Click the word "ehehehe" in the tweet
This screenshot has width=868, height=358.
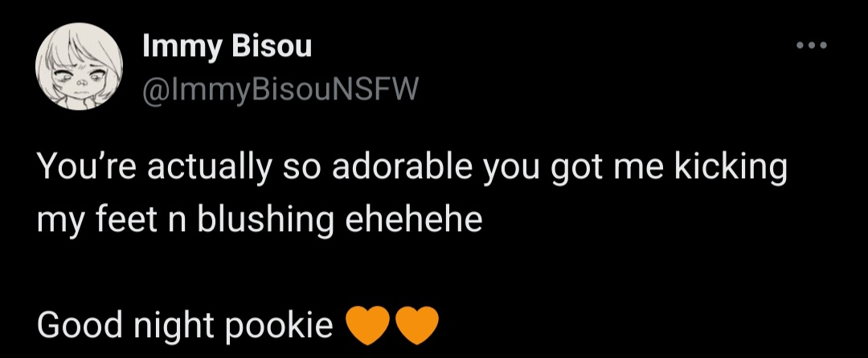click(414, 220)
